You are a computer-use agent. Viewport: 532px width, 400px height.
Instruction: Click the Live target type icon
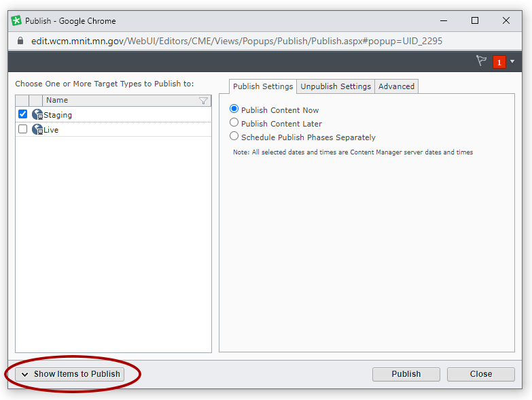(37, 129)
